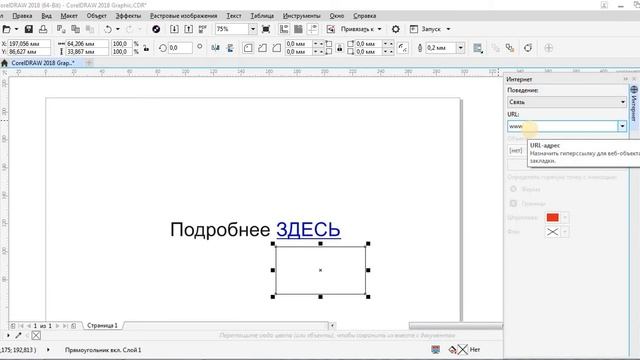The image size is (640, 360).
Task: Click the Options gear icon
Action: point(396,29)
